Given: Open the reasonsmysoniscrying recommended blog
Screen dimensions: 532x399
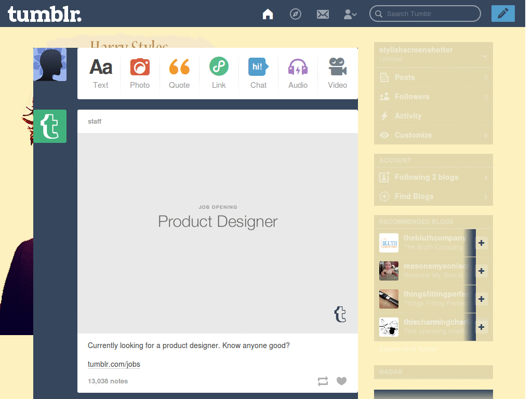Looking at the screenshot, I should (x=436, y=267).
